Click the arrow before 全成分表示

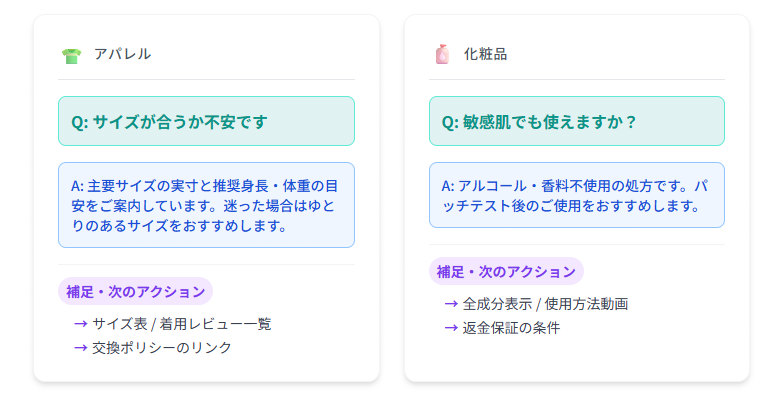click(451, 304)
